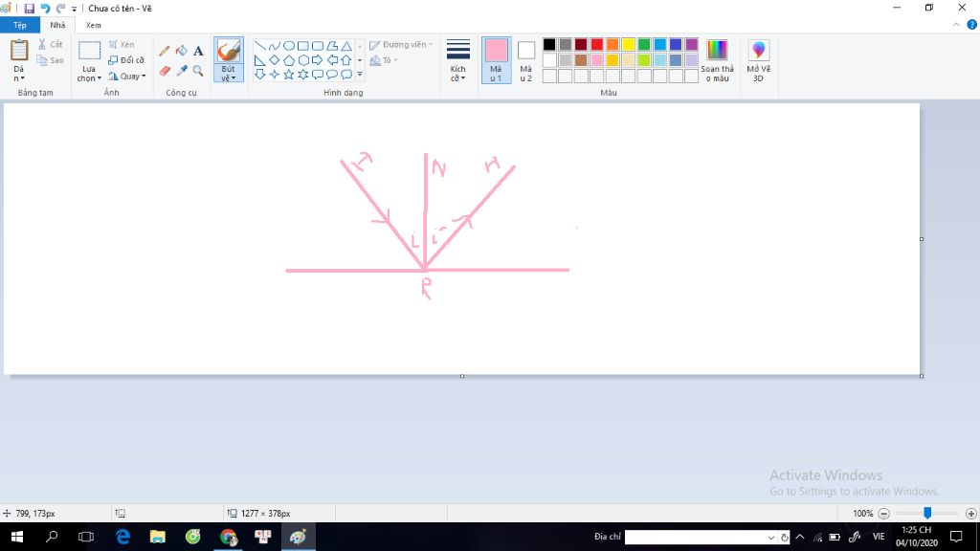The height and width of the screenshot is (551, 980).
Task: Click the zoom in plus button
Action: (x=970, y=514)
